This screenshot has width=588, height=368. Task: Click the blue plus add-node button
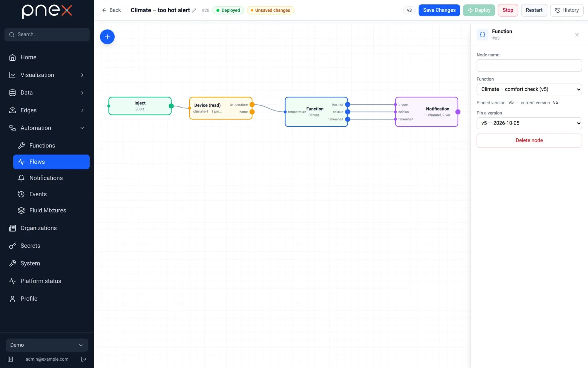pyautogui.click(x=107, y=37)
